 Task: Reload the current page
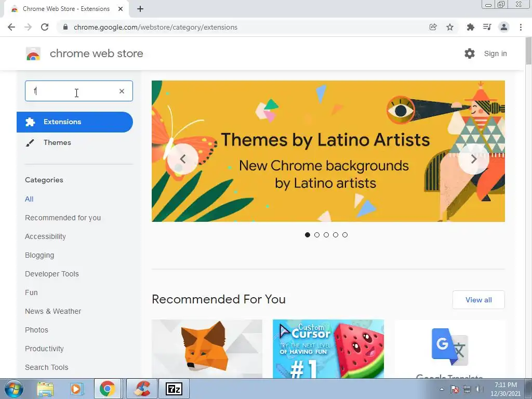45,27
